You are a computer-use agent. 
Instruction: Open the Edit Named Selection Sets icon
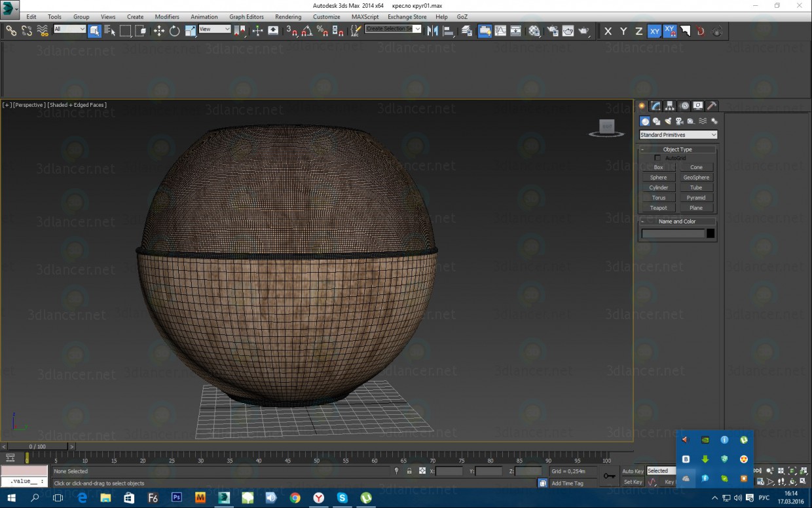point(356,30)
